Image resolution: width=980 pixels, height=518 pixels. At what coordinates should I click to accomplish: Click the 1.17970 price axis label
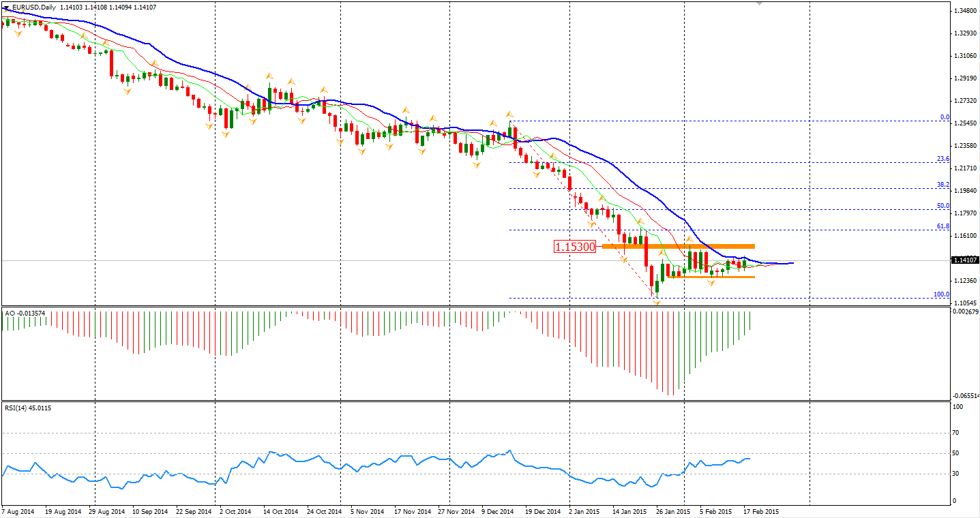965,213
